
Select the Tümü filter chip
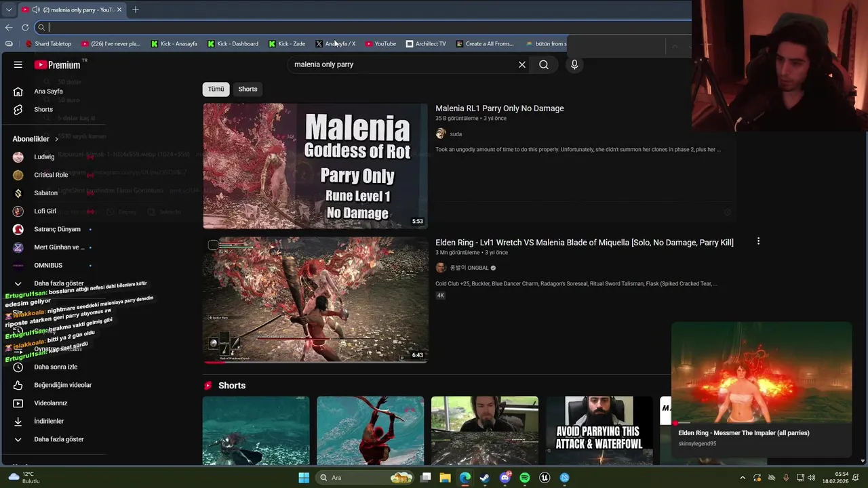point(216,89)
